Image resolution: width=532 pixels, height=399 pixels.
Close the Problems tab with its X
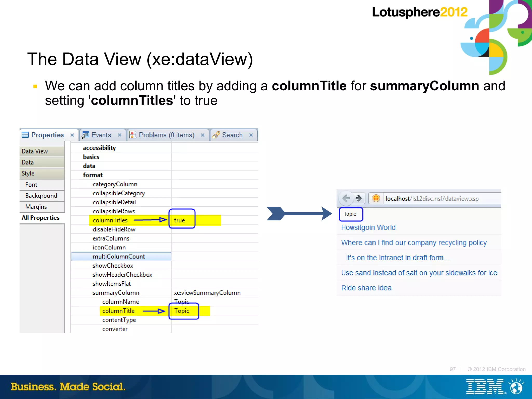click(203, 135)
